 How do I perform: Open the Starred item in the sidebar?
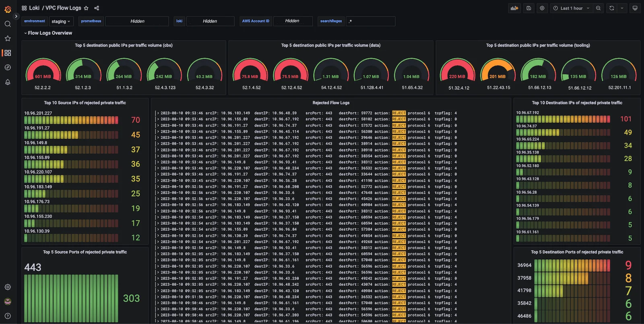coord(8,39)
